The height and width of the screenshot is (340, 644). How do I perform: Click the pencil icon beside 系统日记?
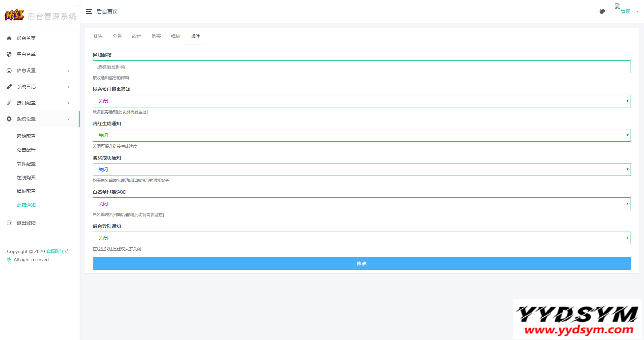9,87
